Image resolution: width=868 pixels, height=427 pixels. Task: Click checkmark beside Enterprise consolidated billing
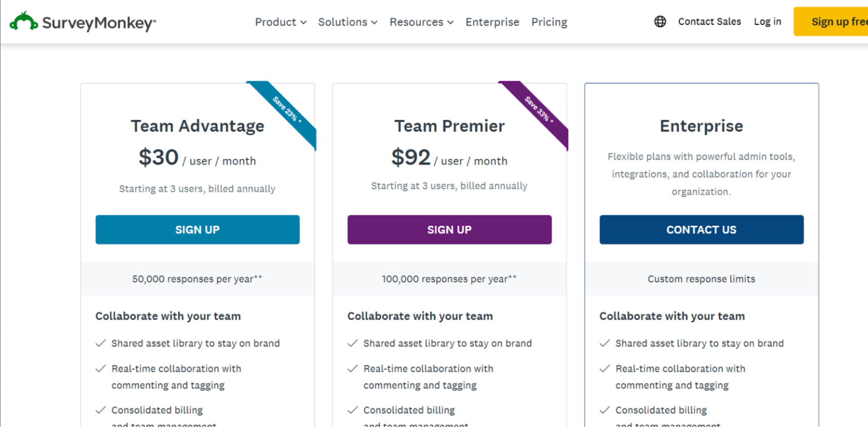[605, 410]
